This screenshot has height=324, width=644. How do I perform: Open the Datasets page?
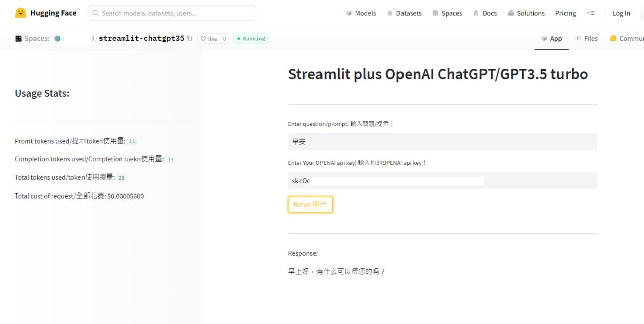click(x=404, y=13)
